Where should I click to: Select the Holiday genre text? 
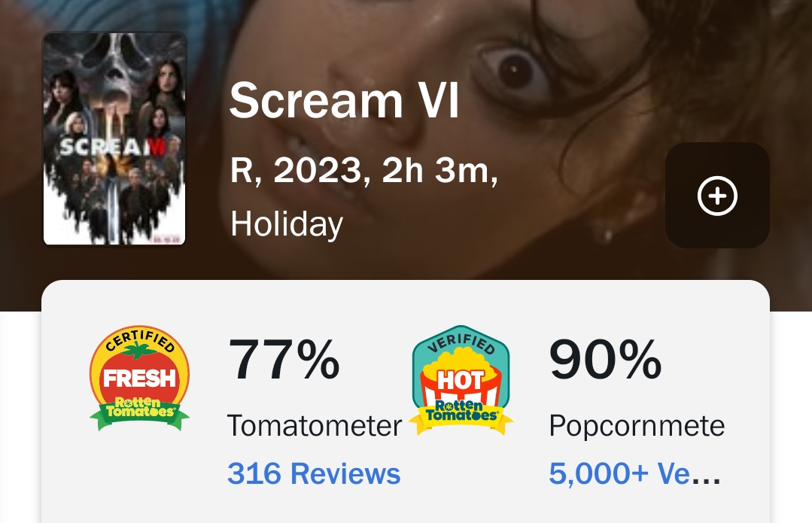point(287,223)
